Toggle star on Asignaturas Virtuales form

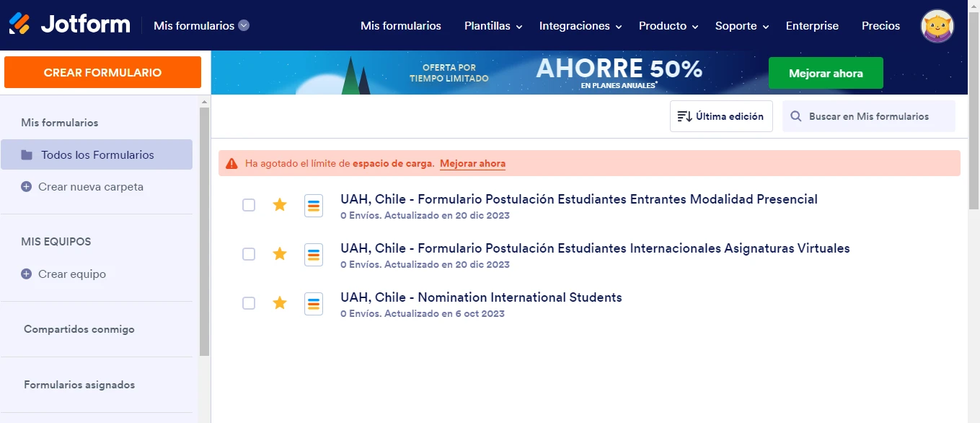pos(280,254)
